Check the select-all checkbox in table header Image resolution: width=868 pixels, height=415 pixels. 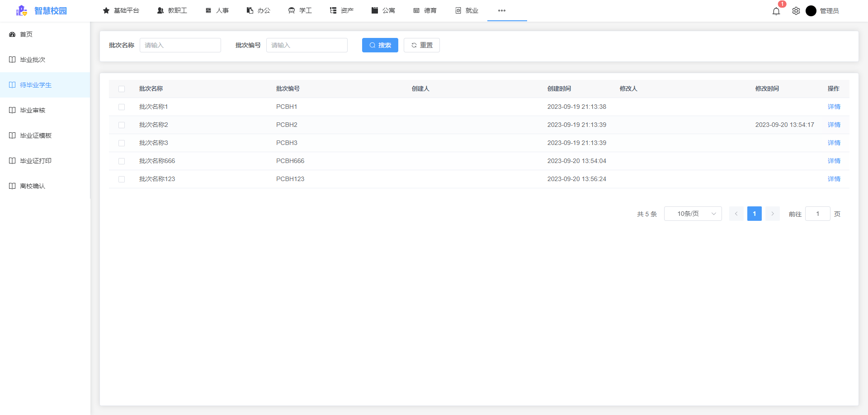point(122,89)
